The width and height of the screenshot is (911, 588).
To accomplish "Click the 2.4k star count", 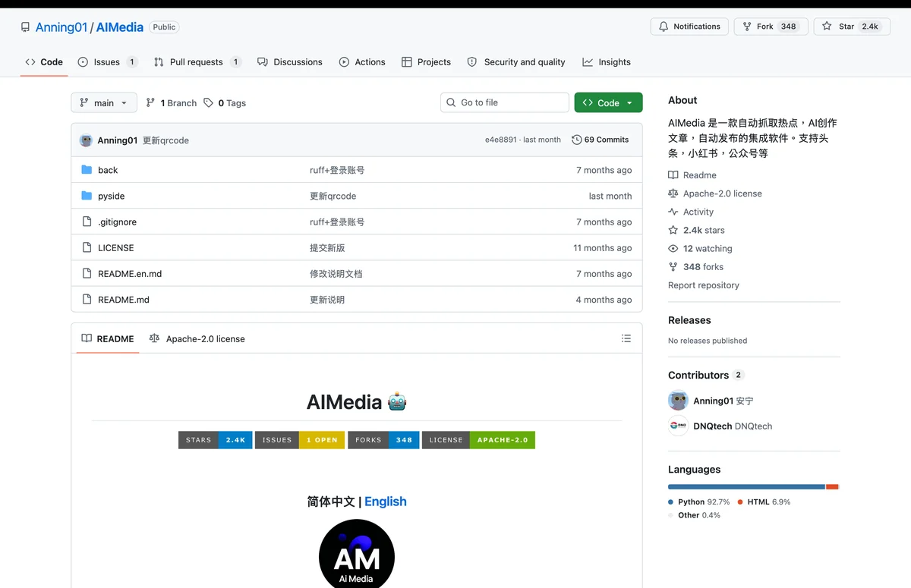I will coord(870,27).
